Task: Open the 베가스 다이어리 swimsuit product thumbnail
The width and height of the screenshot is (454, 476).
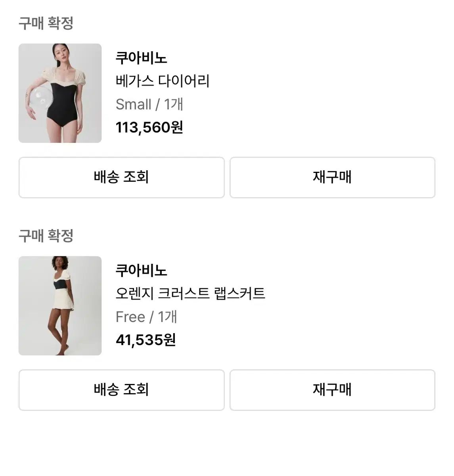Action: 60,93
